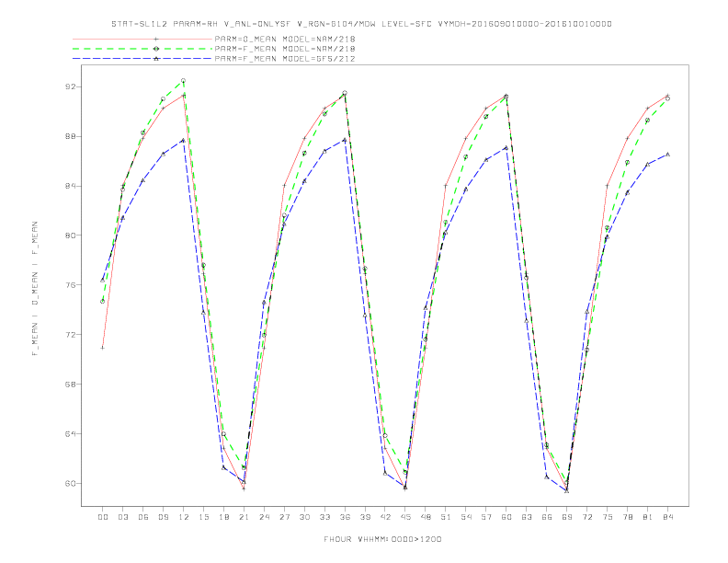The image size is (728, 563).
Task: Click the chart title starting with STAT=SL1L2
Action: tap(361, 24)
